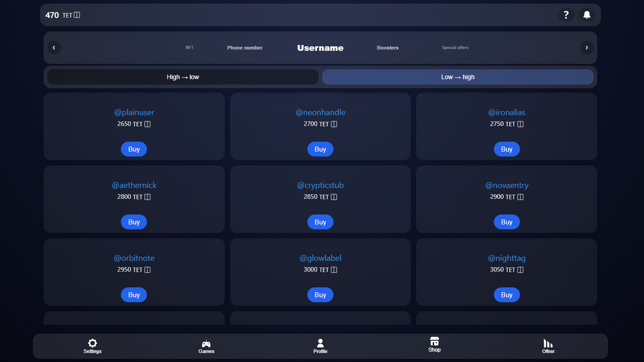Switch to the NFT tab

point(190,47)
